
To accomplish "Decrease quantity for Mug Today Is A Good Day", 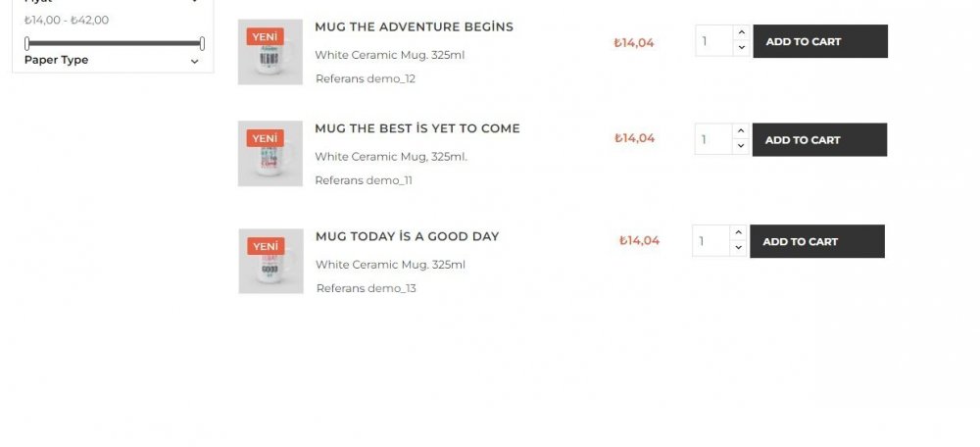I will tap(738, 249).
